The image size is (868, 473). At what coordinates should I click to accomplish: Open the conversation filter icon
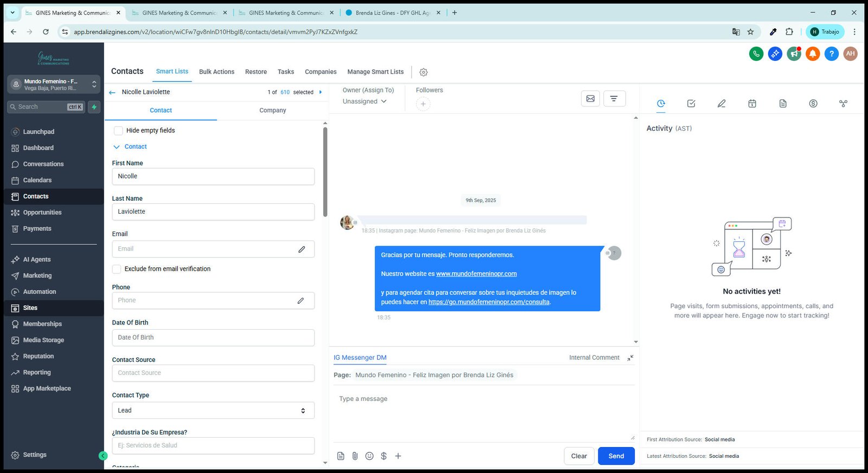(x=614, y=99)
